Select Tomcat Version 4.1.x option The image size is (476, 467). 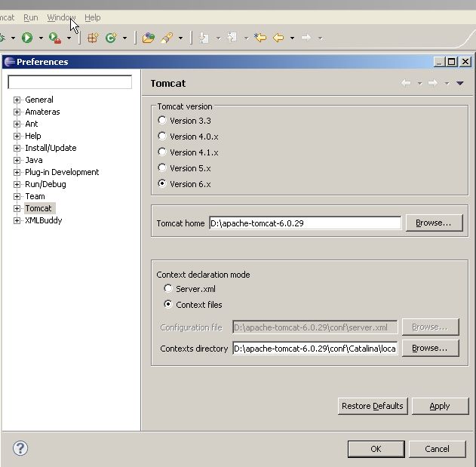[x=162, y=152]
